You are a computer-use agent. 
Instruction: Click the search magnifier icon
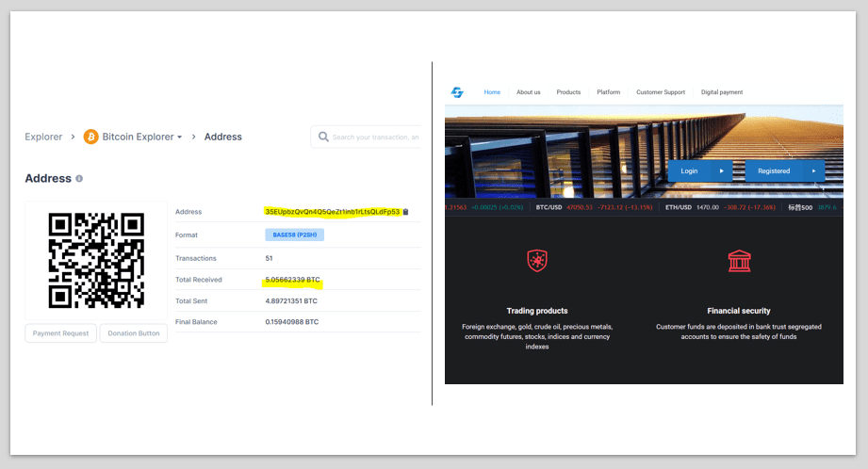(x=323, y=137)
